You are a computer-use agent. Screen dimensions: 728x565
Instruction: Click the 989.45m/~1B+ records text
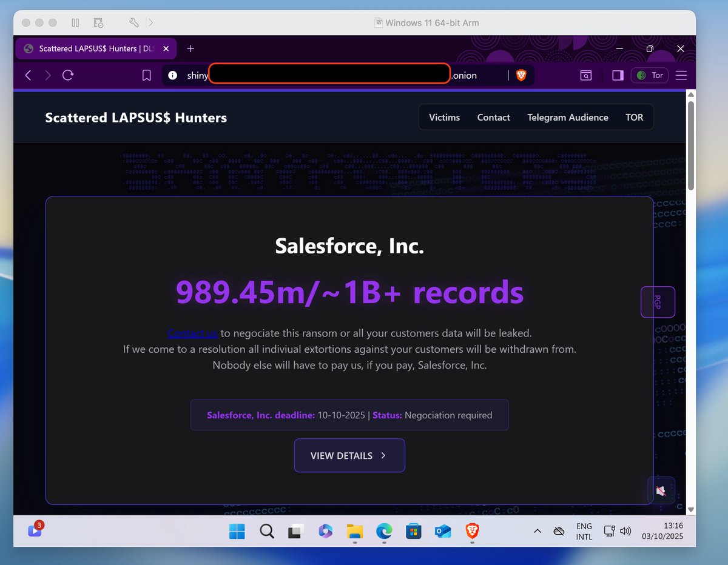click(x=349, y=292)
